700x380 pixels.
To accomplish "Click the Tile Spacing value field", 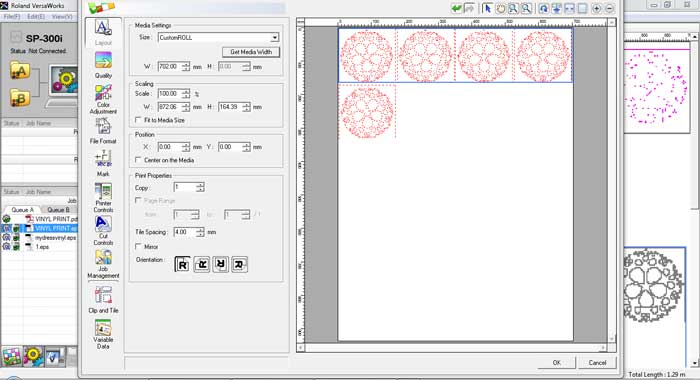I will point(184,232).
